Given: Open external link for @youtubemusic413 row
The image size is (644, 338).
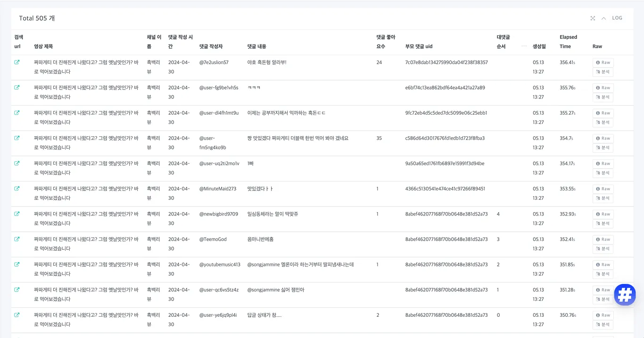Looking at the screenshot, I should pos(17,264).
